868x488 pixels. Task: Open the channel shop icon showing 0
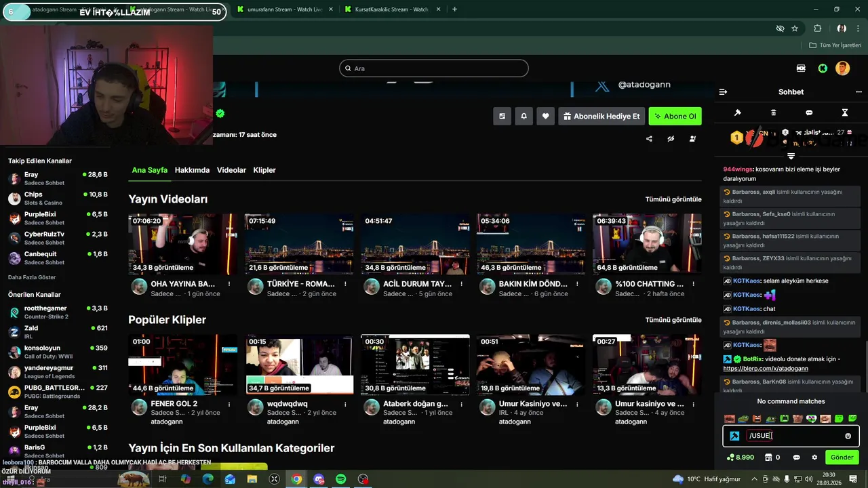[772, 457]
